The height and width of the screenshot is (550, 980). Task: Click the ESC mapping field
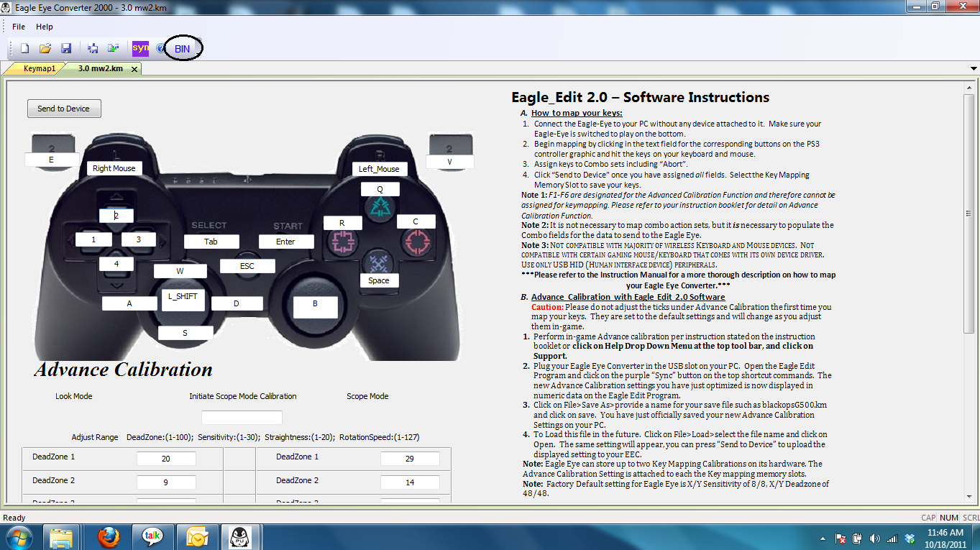[247, 266]
